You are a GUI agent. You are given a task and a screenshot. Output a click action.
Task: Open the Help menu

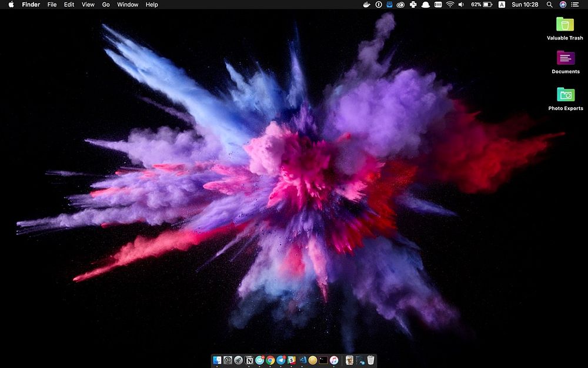152,5
